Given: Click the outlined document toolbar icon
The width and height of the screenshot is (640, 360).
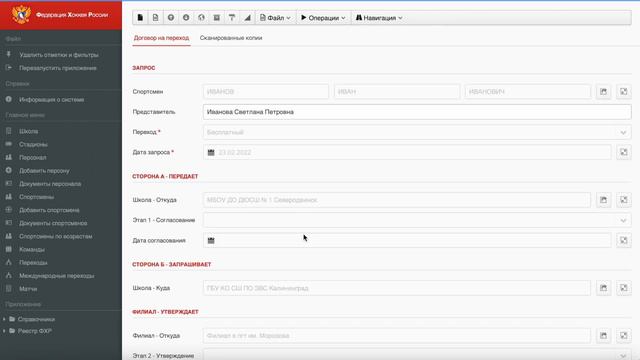Looking at the screenshot, I should pyautogui.click(x=155, y=18).
